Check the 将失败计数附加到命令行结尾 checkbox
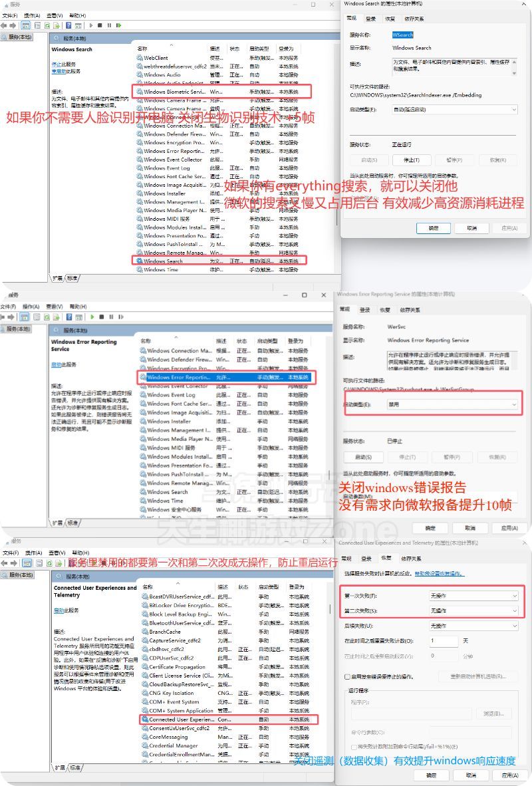532x786 pixels. pos(354,747)
